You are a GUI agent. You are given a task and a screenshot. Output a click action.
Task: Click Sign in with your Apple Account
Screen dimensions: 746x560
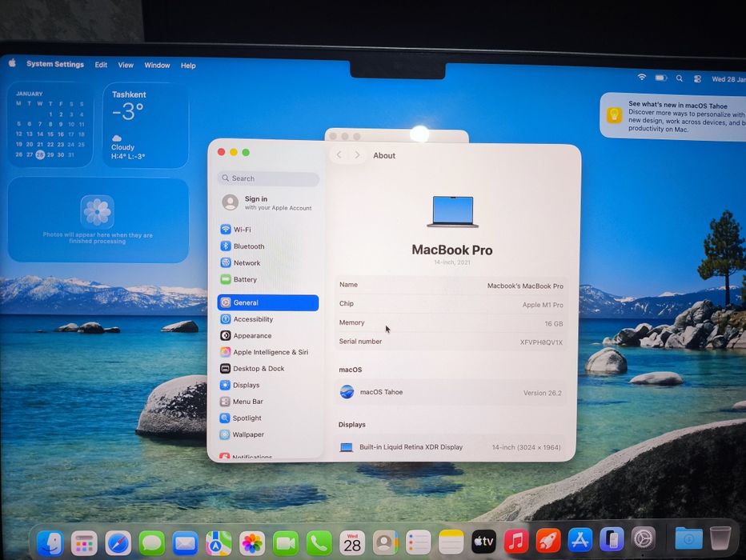click(268, 203)
